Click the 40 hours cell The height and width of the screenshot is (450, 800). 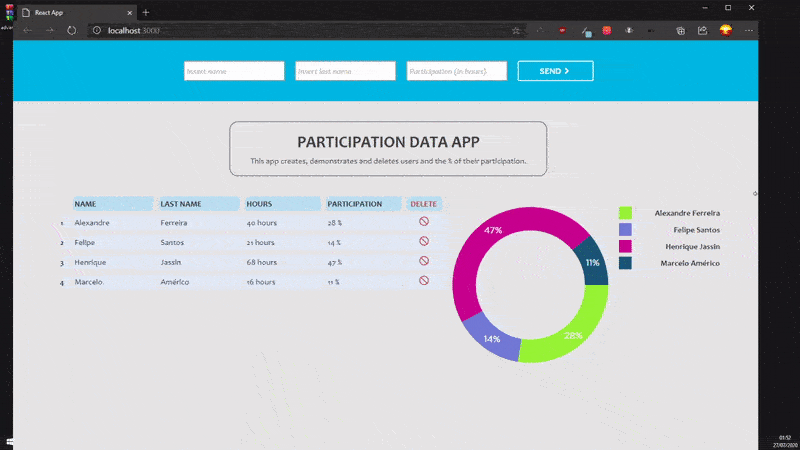(262, 223)
